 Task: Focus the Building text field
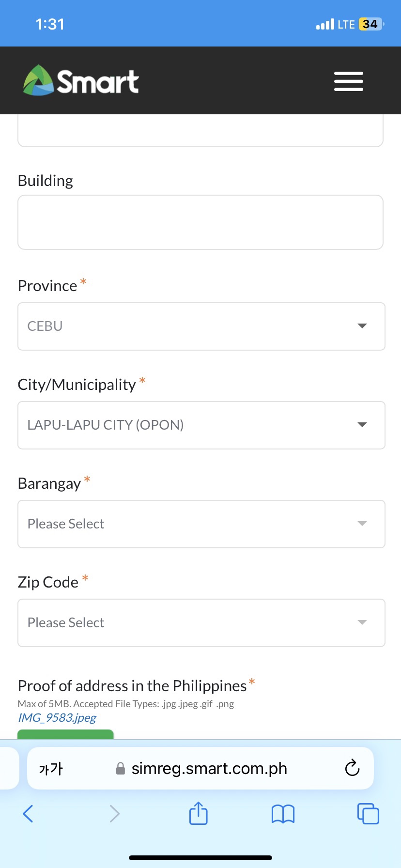[x=200, y=222]
